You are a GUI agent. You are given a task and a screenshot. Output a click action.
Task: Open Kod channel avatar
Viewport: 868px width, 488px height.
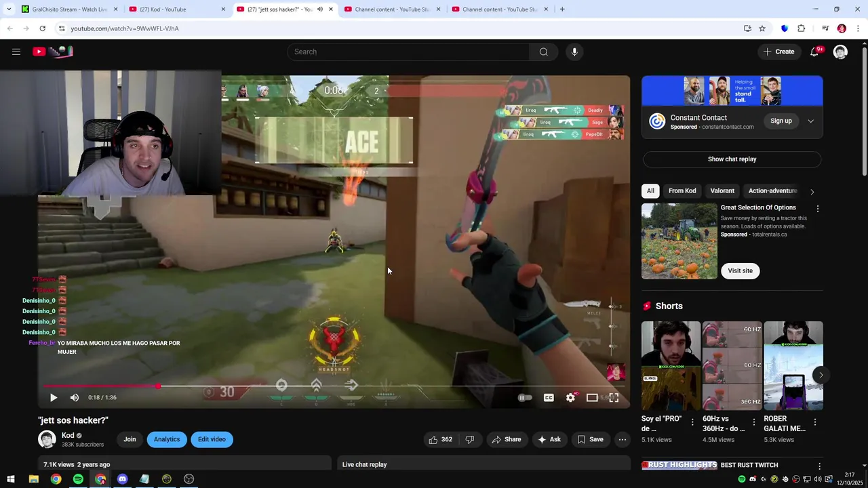tap(47, 439)
